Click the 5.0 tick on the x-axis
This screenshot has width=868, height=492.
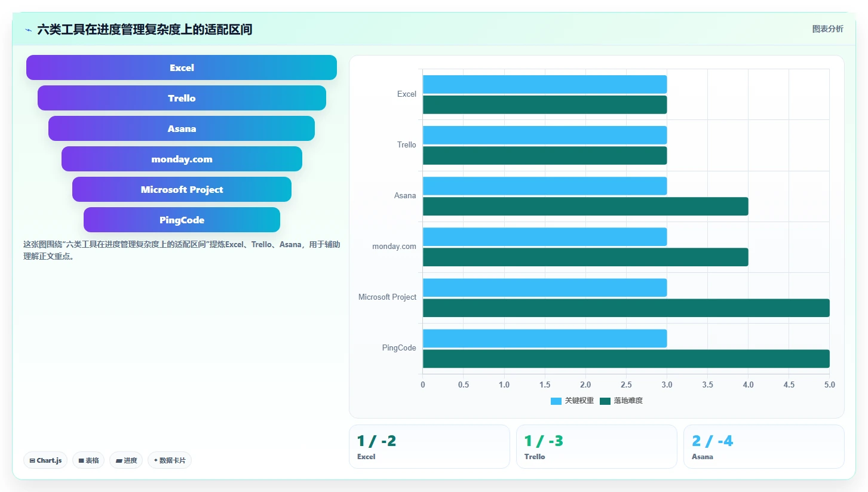pos(829,385)
